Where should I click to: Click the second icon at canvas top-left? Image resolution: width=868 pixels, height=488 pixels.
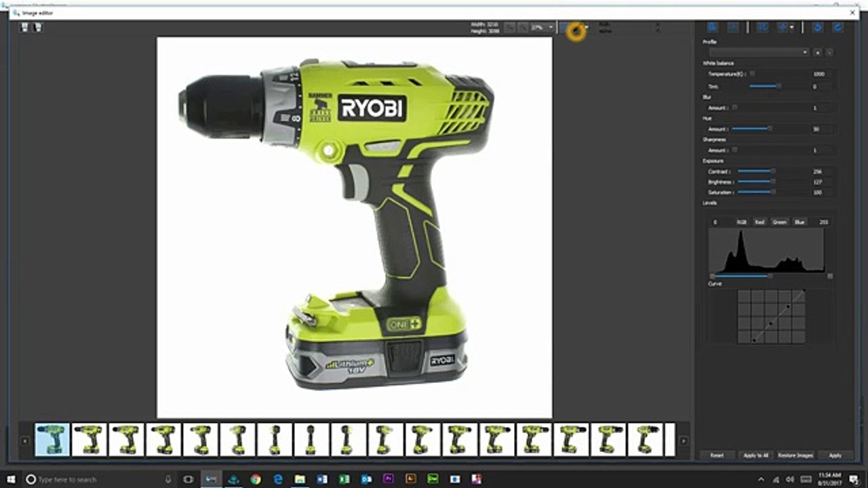[x=37, y=27]
